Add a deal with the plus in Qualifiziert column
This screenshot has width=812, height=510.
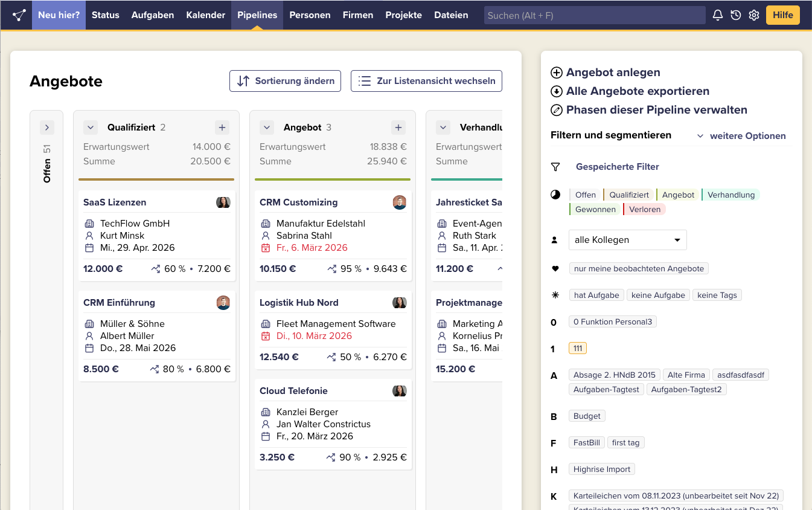click(222, 127)
